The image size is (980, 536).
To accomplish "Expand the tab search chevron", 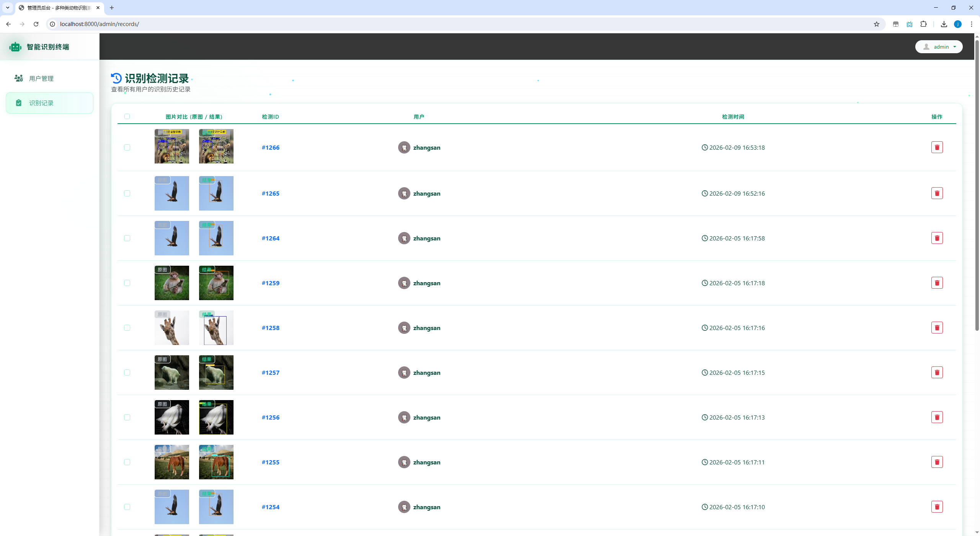I will tap(7, 8).
